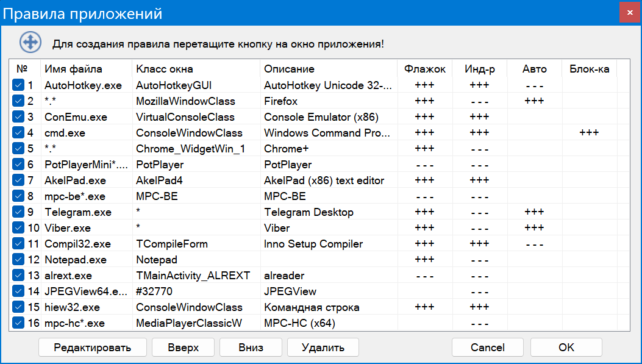Toggle rule 14 JPEGView64 checkbox
The image size is (642, 364).
[x=18, y=291]
